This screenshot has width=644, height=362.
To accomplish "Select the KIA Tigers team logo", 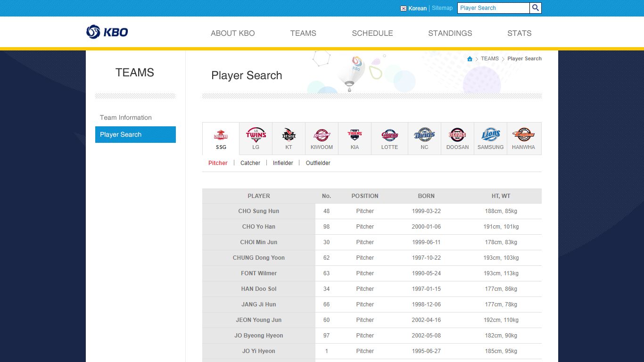I will click(355, 135).
